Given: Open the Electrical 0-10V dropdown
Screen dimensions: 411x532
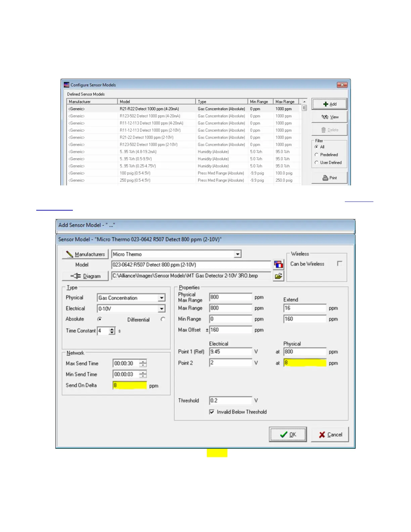Looking at the screenshot, I should point(162,309).
